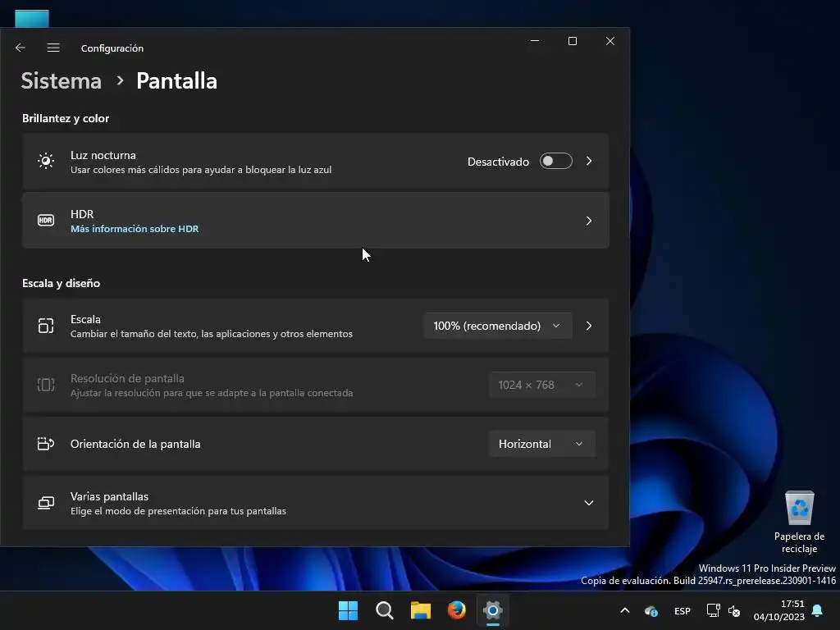
Task: Open the clock showing 17:51 04/10/2023
Action: point(779,610)
